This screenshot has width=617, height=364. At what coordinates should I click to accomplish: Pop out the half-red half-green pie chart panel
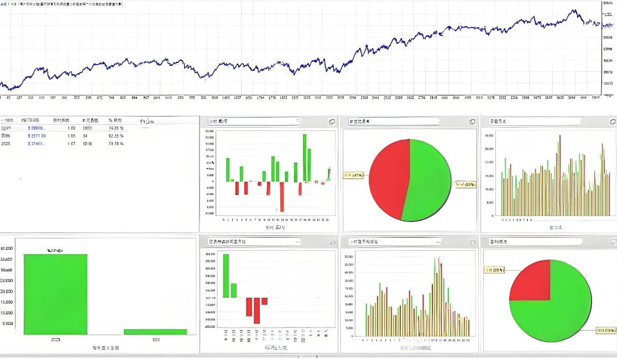(x=472, y=122)
